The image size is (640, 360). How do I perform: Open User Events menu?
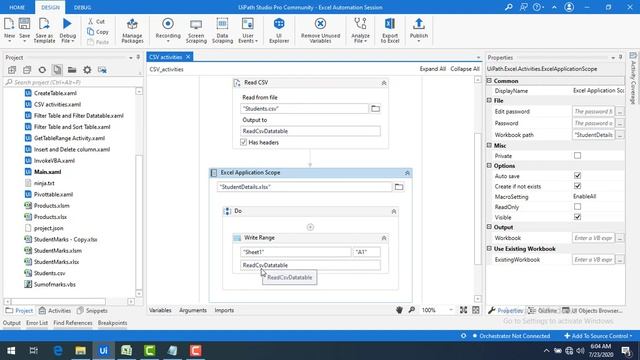point(248,30)
